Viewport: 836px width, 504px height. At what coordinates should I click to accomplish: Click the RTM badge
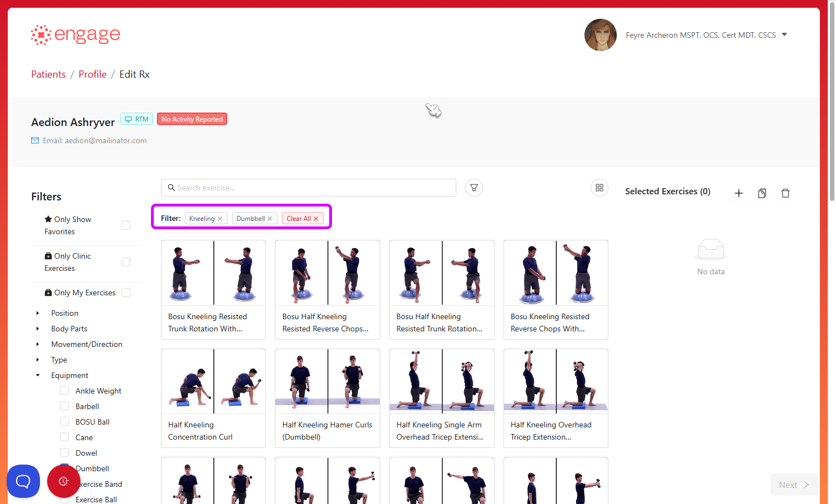pyautogui.click(x=137, y=119)
